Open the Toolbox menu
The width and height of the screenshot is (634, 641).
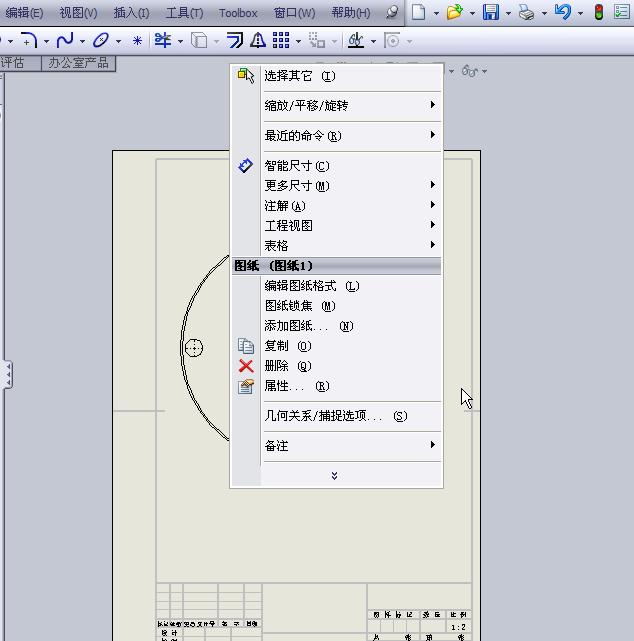pyautogui.click(x=238, y=13)
